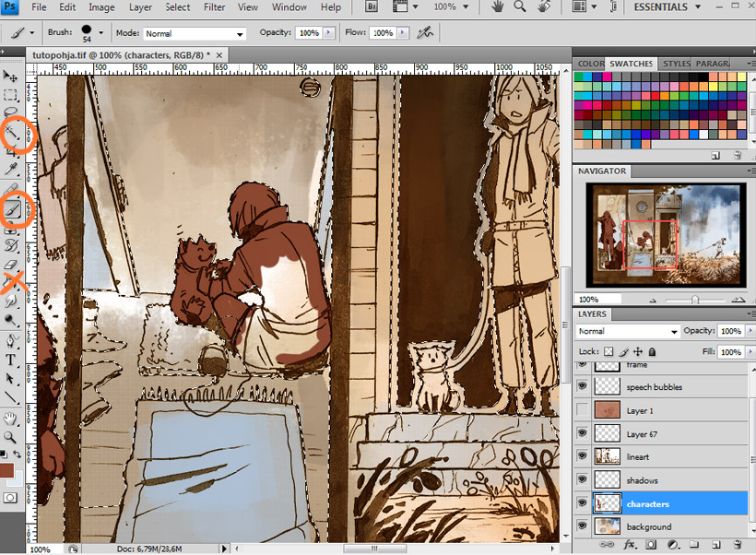
Task: Open the Filter menu
Action: [214, 7]
